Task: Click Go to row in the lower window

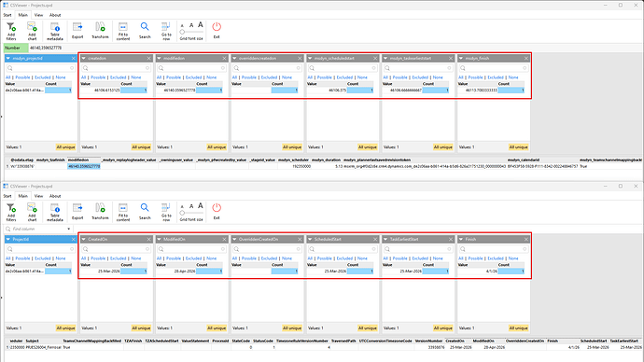Action: (x=166, y=212)
